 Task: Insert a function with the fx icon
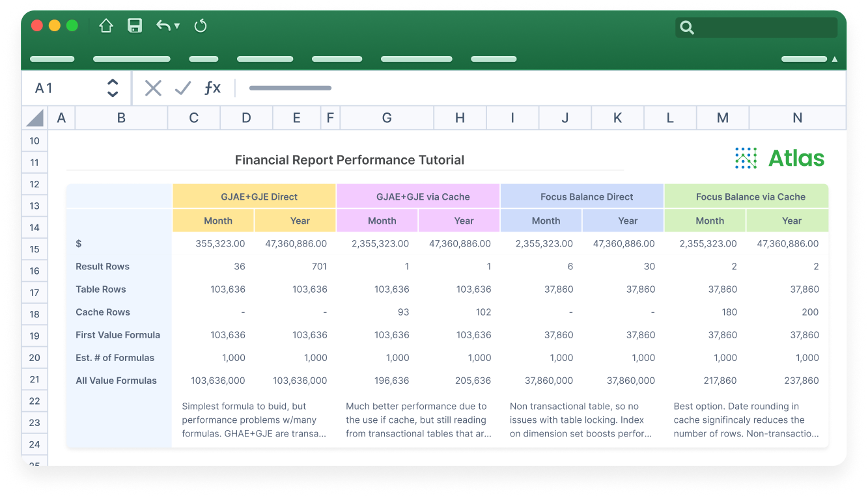point(212,87)
